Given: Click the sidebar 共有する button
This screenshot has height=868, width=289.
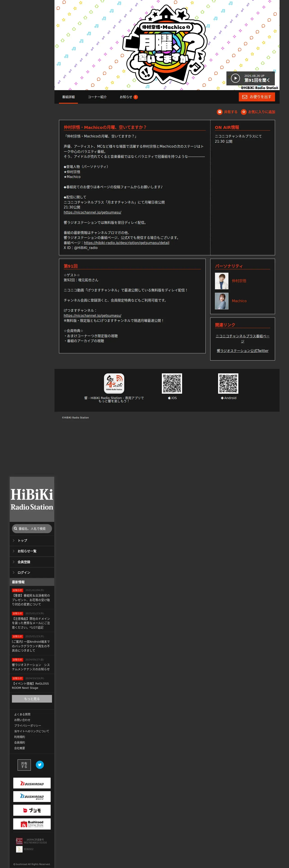Looking at the screenshot, I should click(x=24, y=765).
